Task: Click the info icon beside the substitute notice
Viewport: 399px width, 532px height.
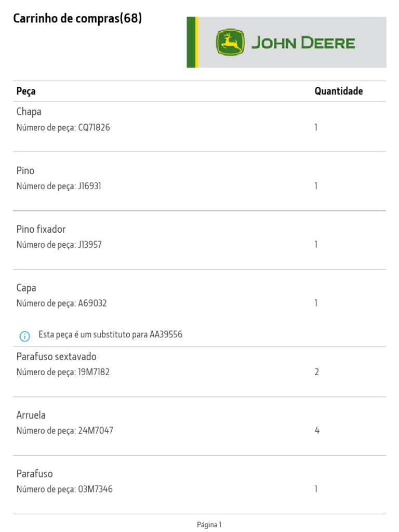Action: coord(24,336)
